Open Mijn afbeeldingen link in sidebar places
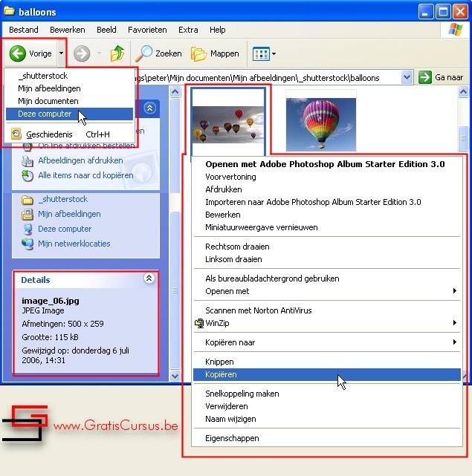 click(x=69, y=214)
